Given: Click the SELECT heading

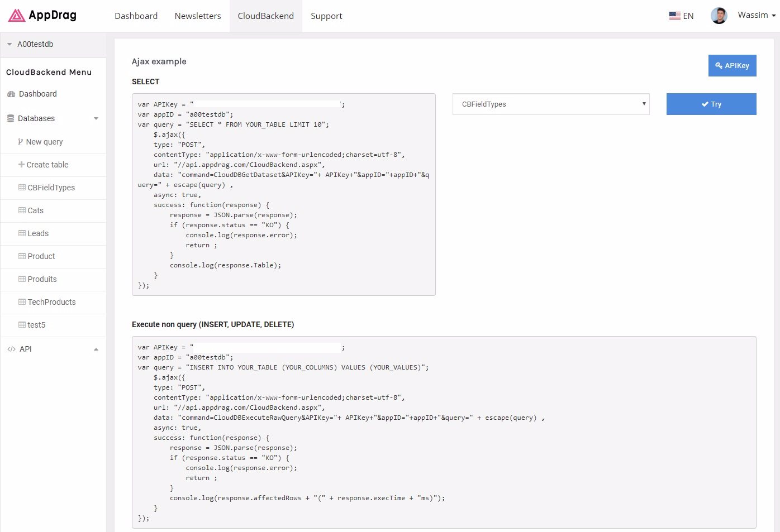Looking at the screenshot, I should (x=146, y=82).
